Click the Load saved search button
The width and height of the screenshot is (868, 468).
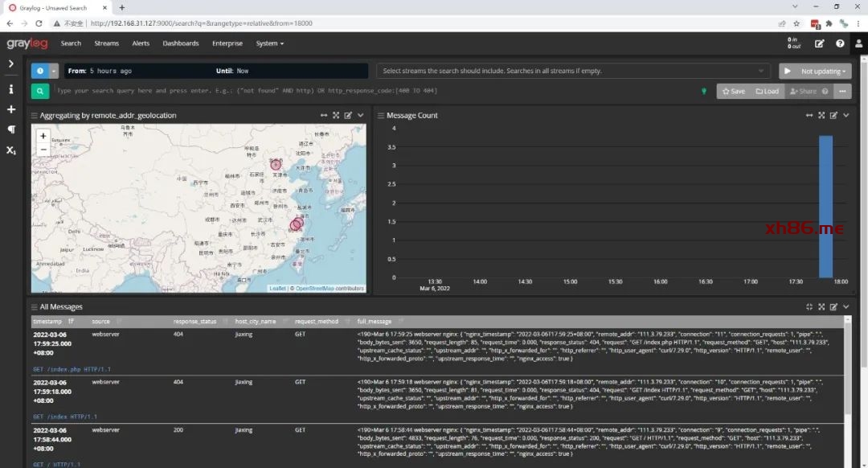pyautogui.click(x=768, y=92)
